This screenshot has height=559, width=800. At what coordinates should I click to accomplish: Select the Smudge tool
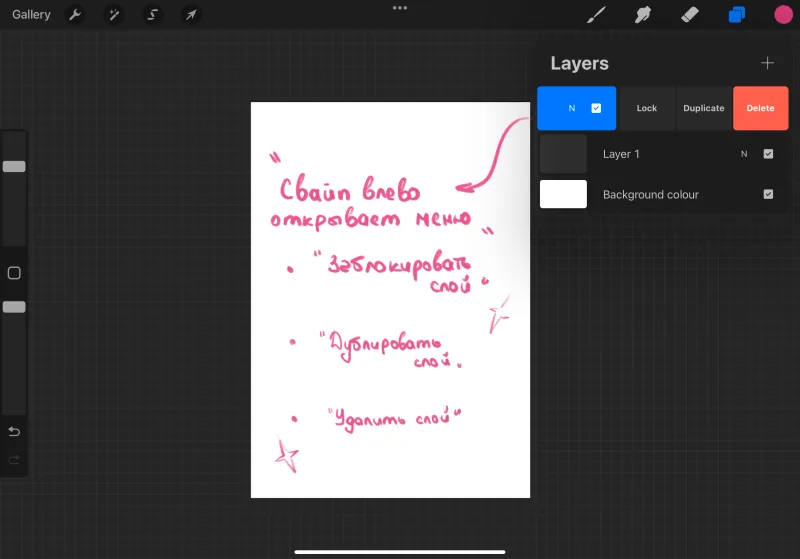[643, 14]
